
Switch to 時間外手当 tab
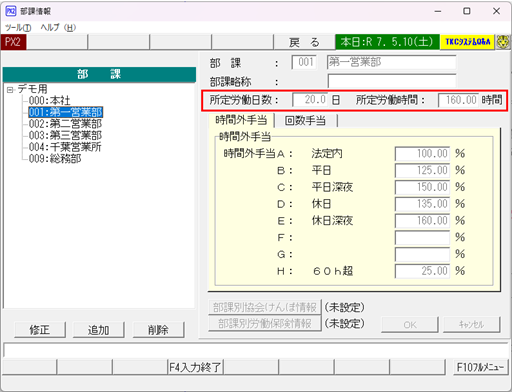click(x=241, y=120)
